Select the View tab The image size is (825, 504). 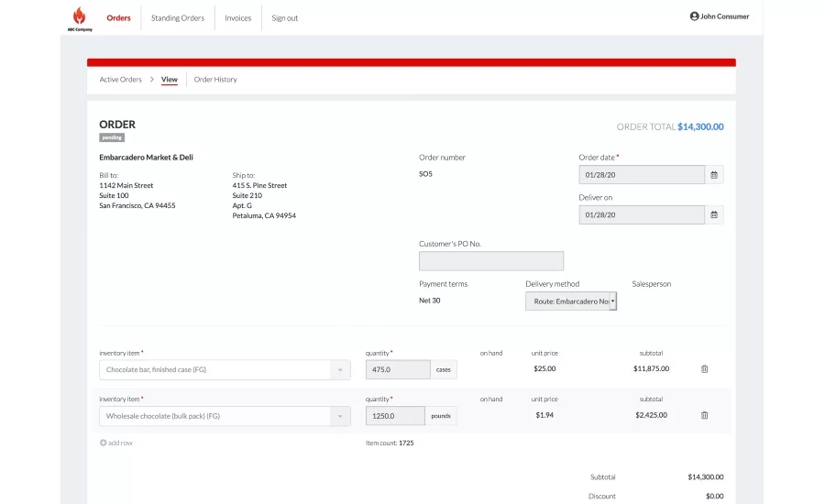coord(170,80)
